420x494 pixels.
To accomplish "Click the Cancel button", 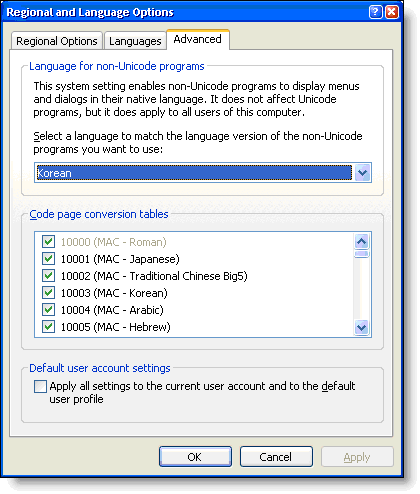I will pyautogui.click(x=276, y=457).
